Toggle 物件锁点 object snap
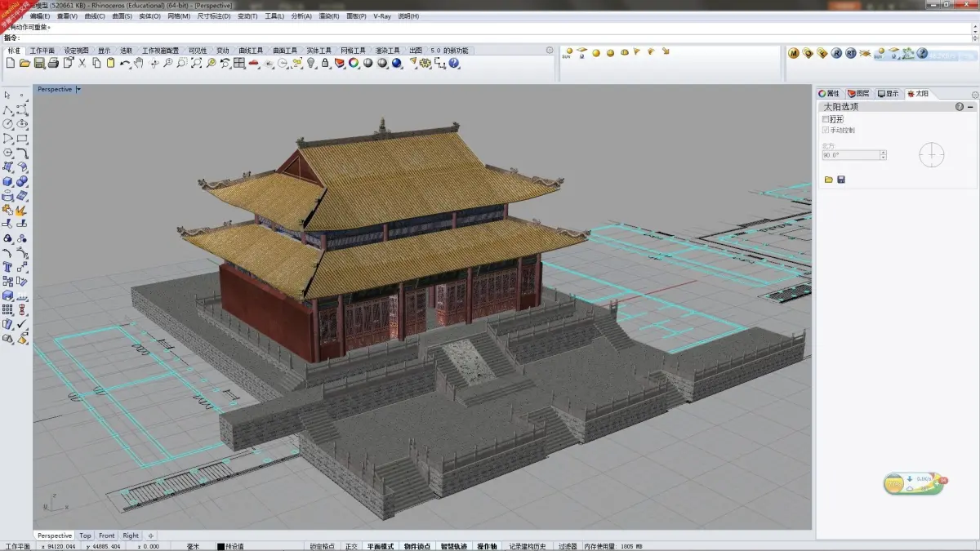Viewport: 980px width, 551px height. coord(418,546)
